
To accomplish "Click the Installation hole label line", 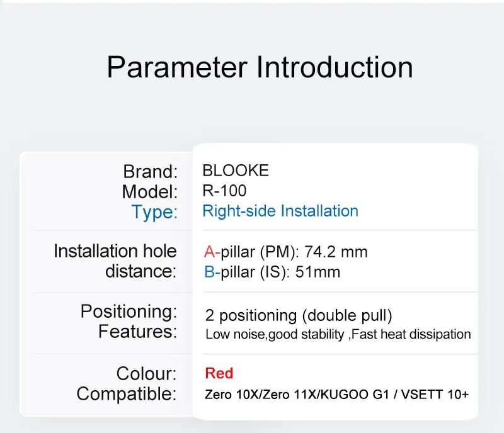I will [115, 251].
